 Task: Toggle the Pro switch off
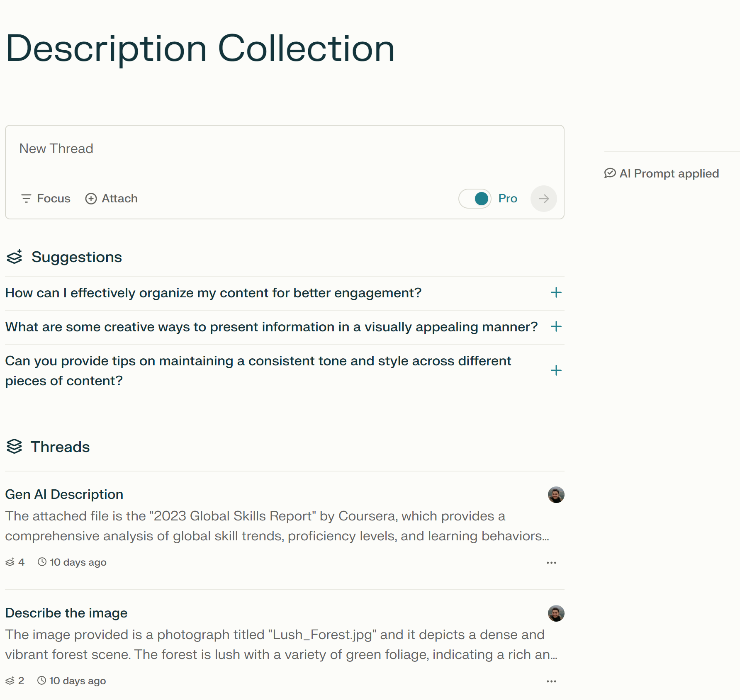click(475, 199)
